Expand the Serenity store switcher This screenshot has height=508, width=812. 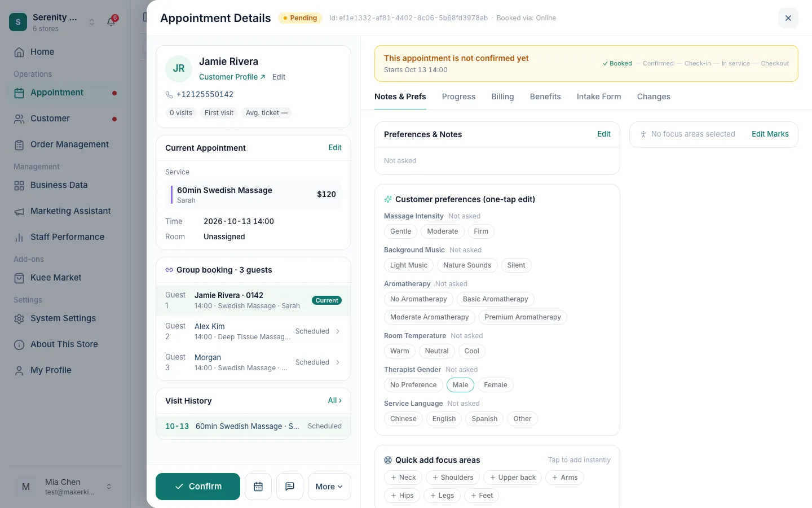coord(92,22)
